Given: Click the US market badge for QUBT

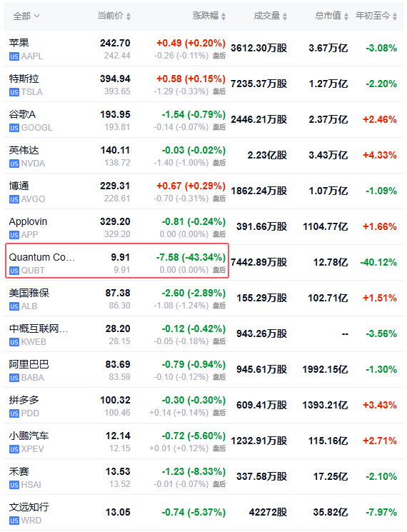Looking at the screenshot, I should pos(14,271).
